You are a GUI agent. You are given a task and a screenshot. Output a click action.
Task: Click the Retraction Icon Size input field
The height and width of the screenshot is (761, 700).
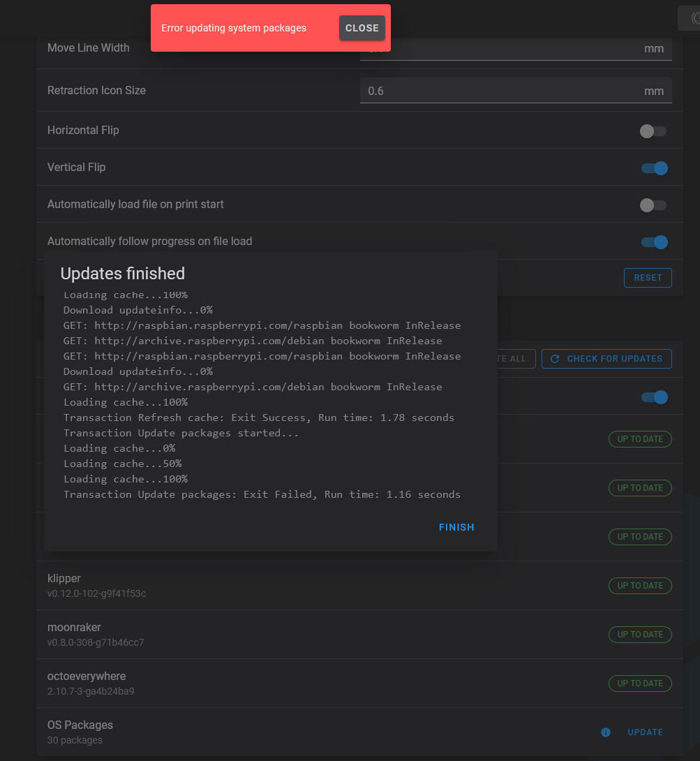(x=502, y=91)
